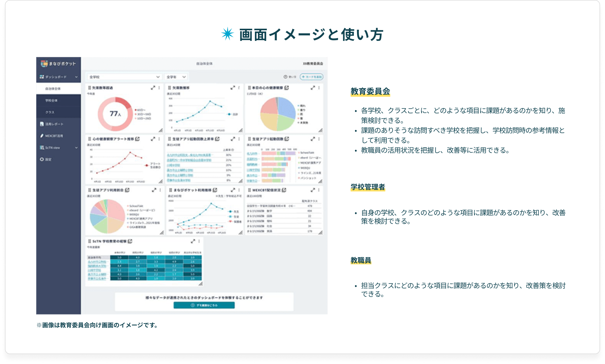Open the 学校全体 sidebar item
The width and height of the screenshot is (605, 364).
pyautogui.click(x=59, y=100)
